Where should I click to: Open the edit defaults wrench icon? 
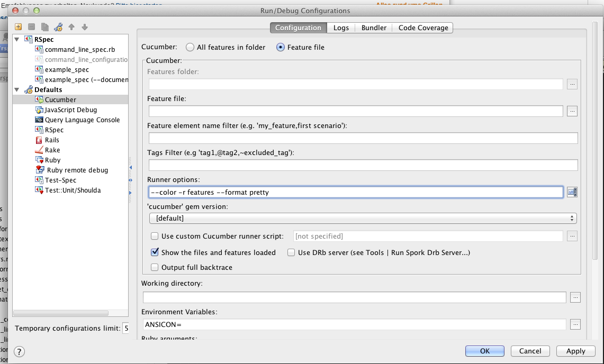58,26
